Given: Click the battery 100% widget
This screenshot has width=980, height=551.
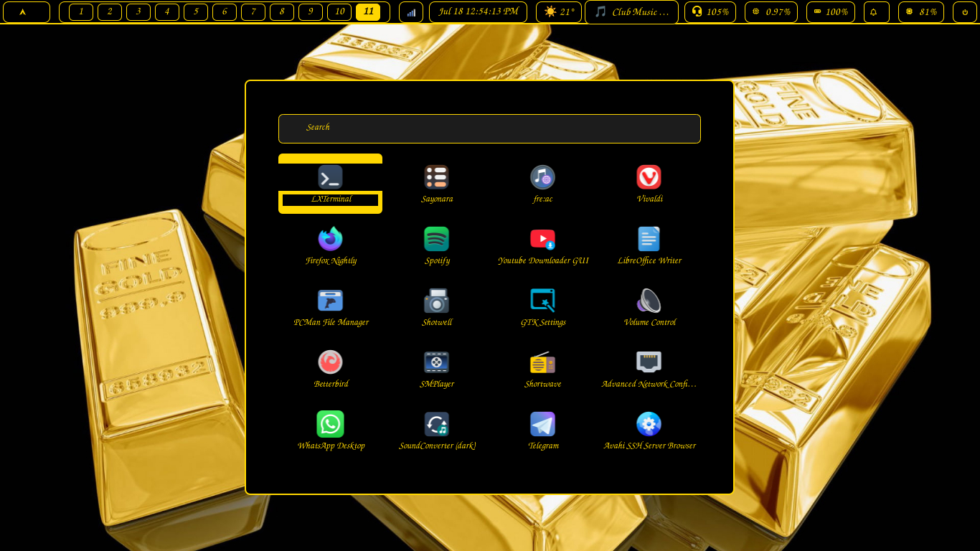Looking at the screenshot, I should click(x=831, y=12).
